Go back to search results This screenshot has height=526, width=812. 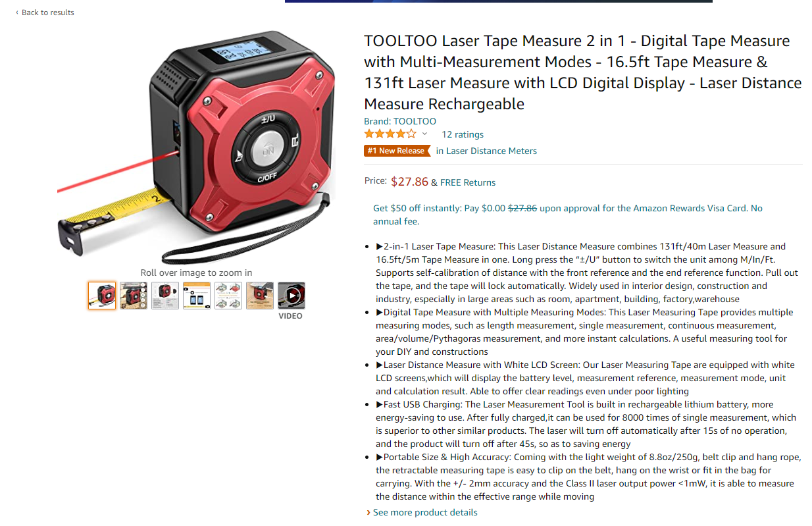(48, 13)
